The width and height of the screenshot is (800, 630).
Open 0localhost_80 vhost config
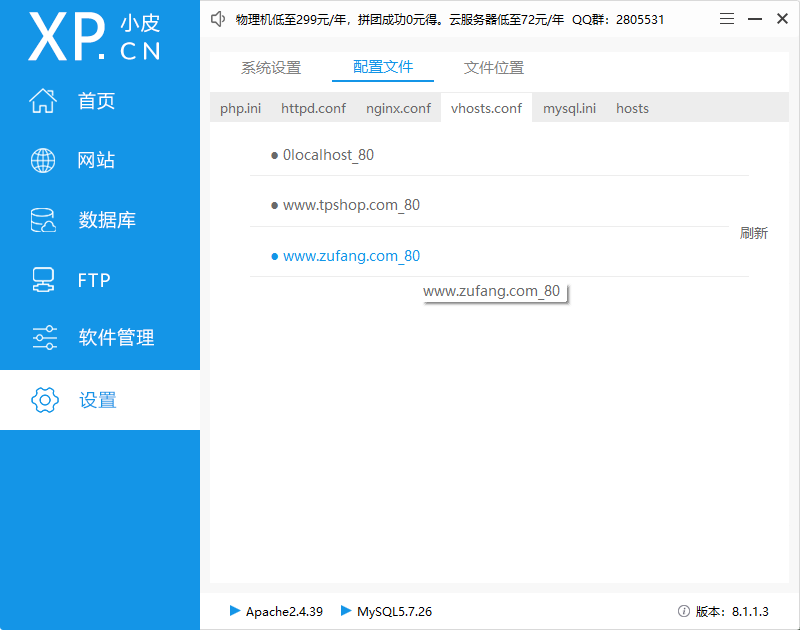pos(328,155)
